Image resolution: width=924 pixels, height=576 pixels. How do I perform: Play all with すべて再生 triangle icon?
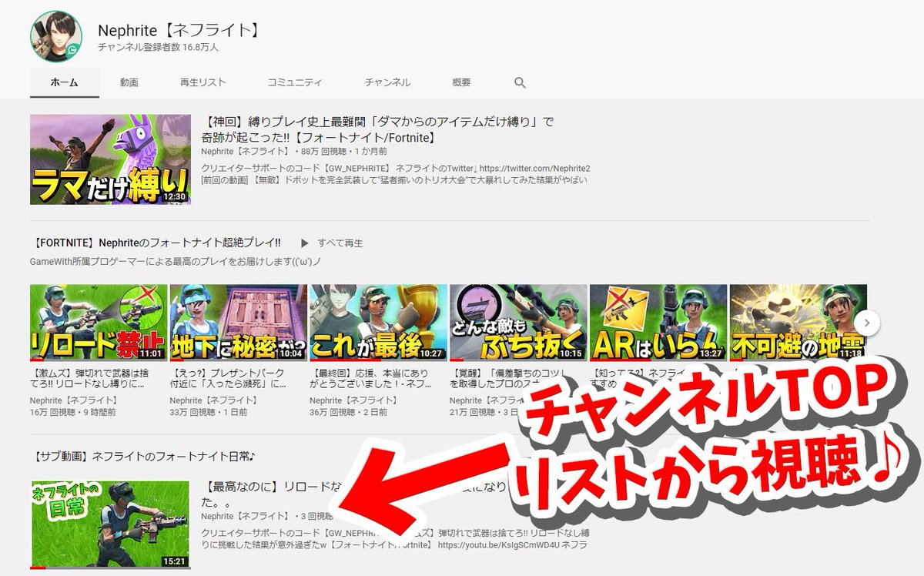(305, 243)
